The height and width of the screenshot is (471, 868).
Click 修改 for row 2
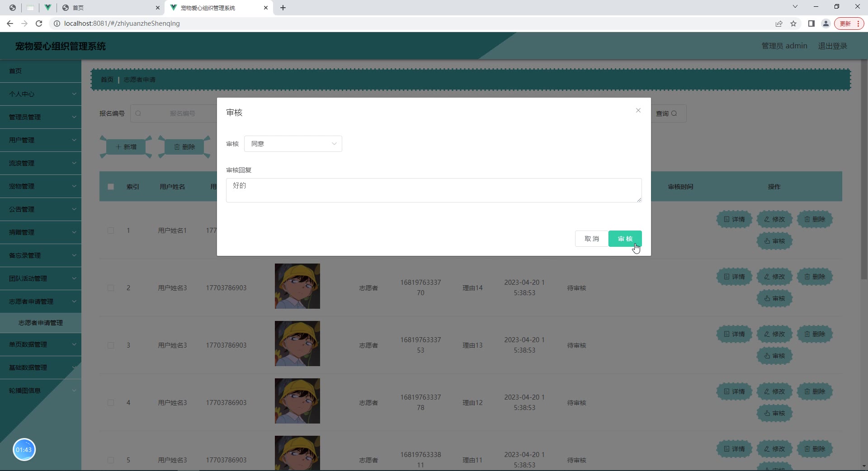click(x=774, y=277)
